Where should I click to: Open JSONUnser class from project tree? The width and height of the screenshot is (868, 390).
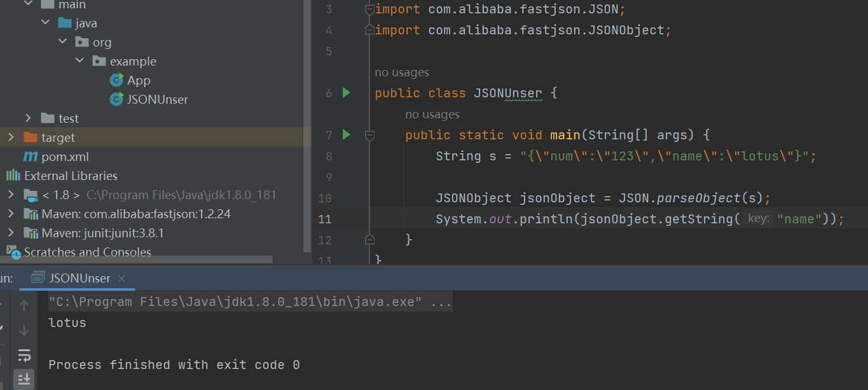[157, 99]
